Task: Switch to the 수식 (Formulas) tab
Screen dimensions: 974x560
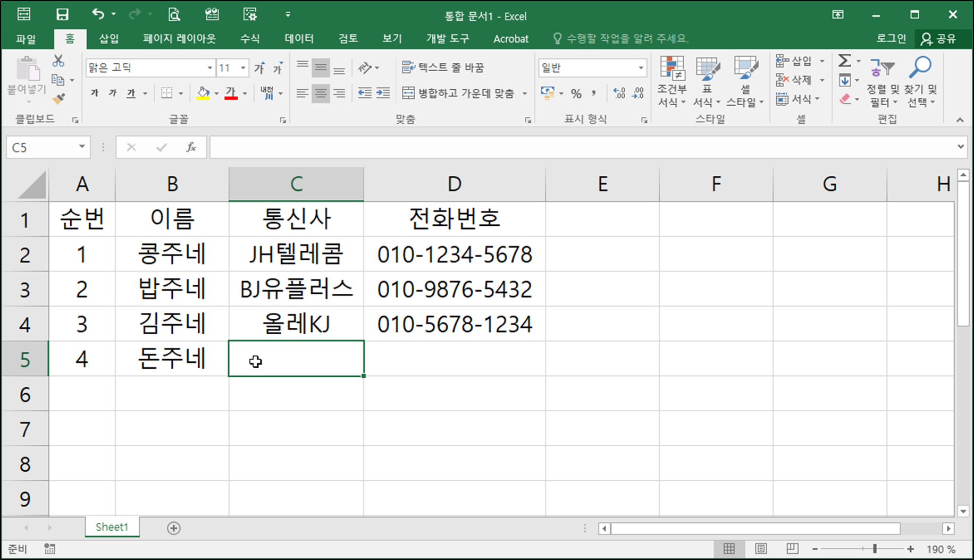Action: (x=249, y=39)
